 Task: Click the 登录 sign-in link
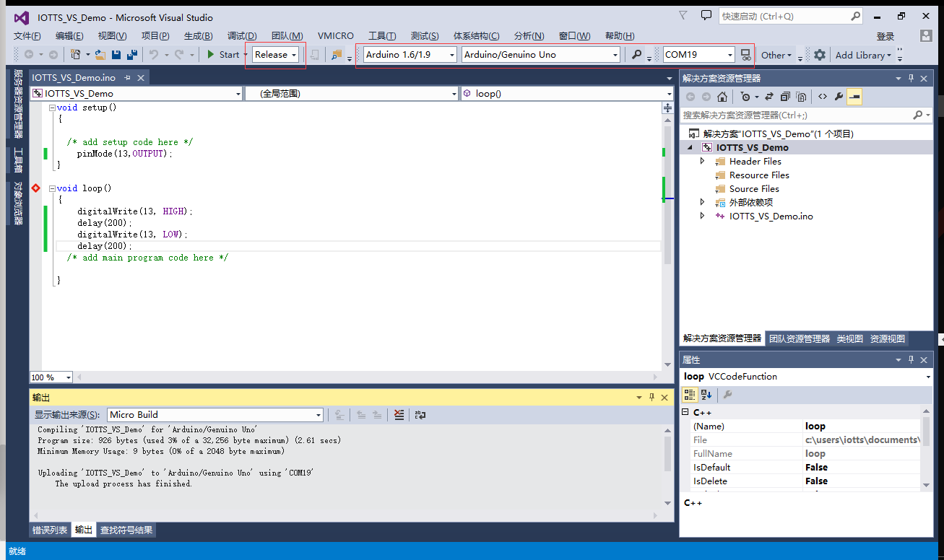pos(885,36)
